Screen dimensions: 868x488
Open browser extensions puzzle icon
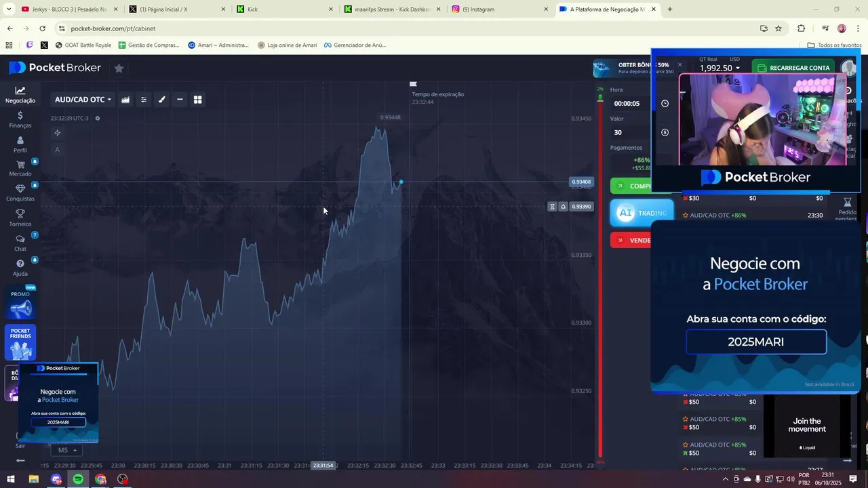click(x=802, y=28)
